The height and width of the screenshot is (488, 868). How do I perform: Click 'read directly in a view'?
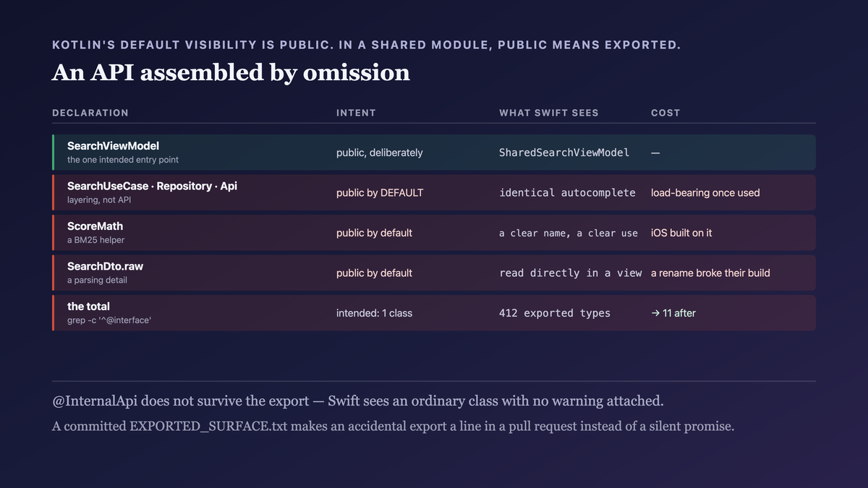pos(570,273)
